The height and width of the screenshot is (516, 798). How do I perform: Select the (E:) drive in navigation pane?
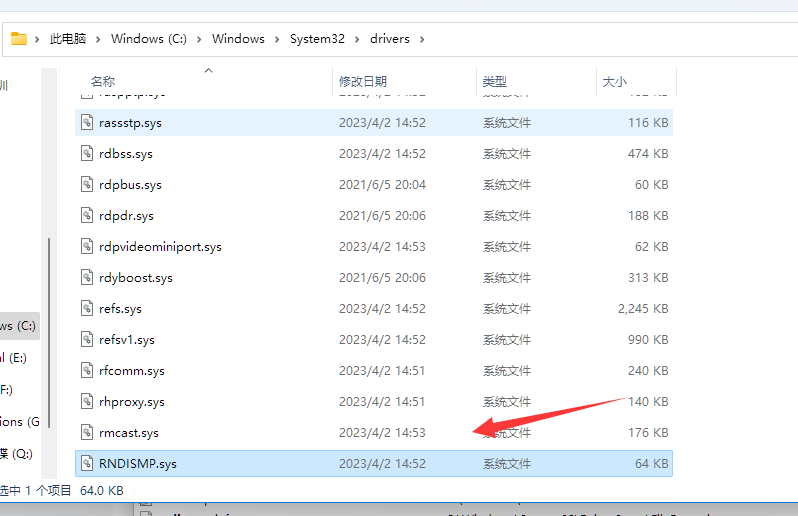point(14,358)
